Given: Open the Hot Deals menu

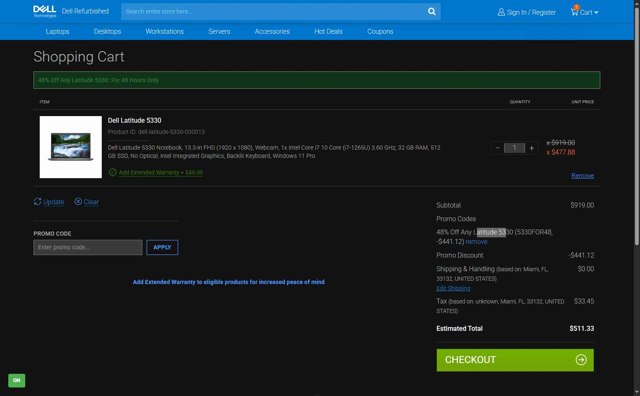Looking at the screenshot, I should click(x=328, y=31).
